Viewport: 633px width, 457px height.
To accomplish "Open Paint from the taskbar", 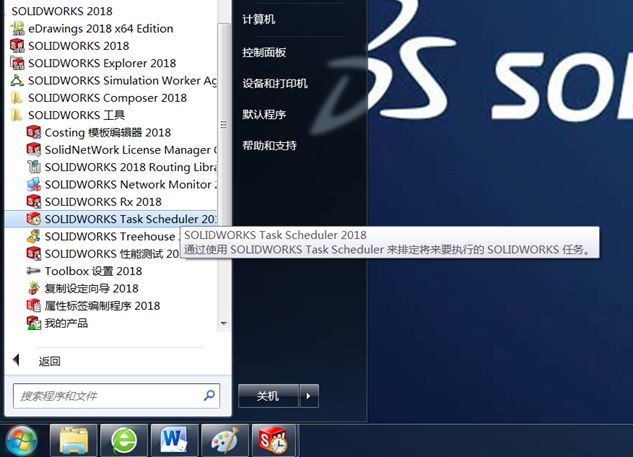I will coord(224,440).
